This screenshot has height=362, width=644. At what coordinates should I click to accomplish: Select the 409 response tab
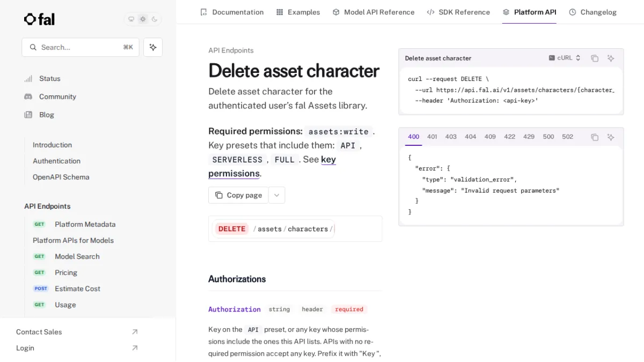point(490,137)
